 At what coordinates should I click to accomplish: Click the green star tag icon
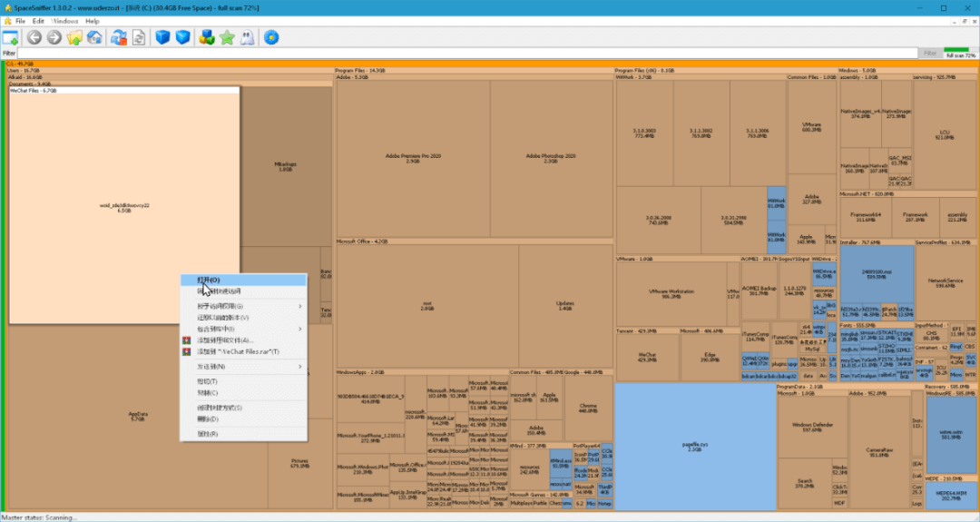pyautogui.click(x=227, y=37)
